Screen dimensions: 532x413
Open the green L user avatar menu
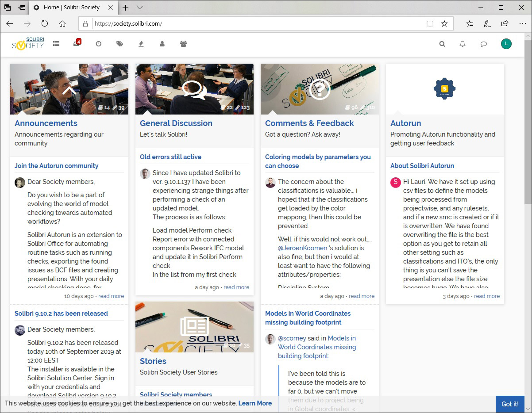(506, 43)
